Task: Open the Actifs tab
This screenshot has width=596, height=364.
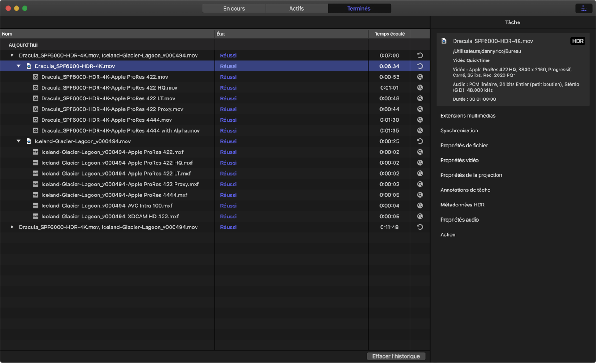Action: (x=296, y=8)
